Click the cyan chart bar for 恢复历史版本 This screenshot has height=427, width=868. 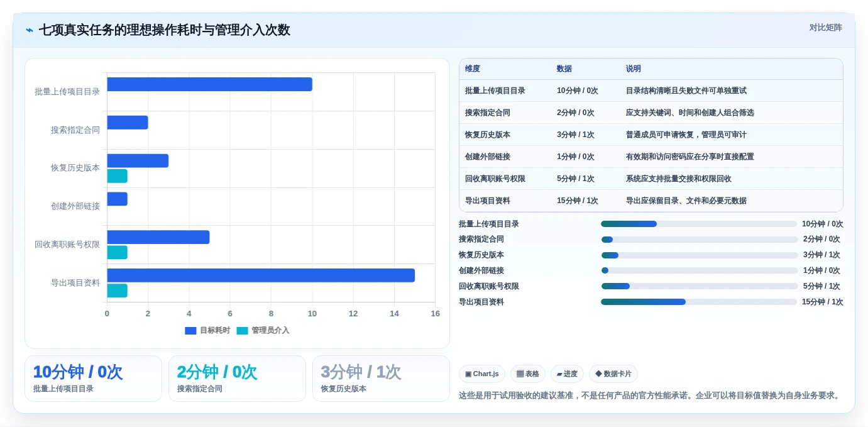coord(117,176)
